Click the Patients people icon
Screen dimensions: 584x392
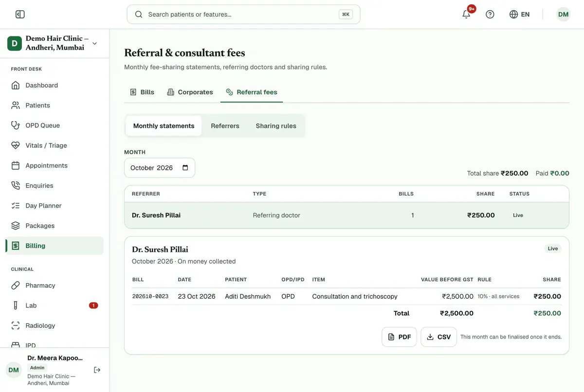[16, 105]
